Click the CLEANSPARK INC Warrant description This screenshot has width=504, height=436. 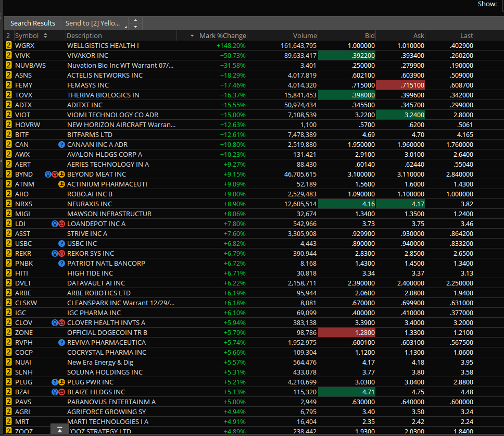[x=121, y=303]
